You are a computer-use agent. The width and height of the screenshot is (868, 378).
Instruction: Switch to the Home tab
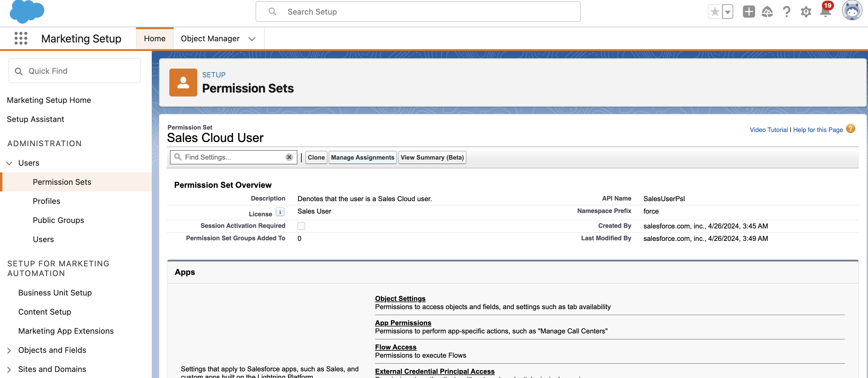[155, 39]
